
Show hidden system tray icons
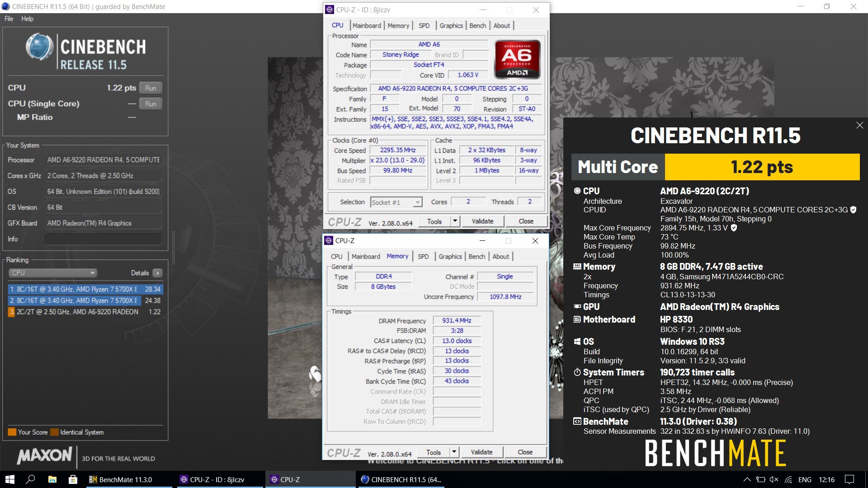(x=747, y=479)
